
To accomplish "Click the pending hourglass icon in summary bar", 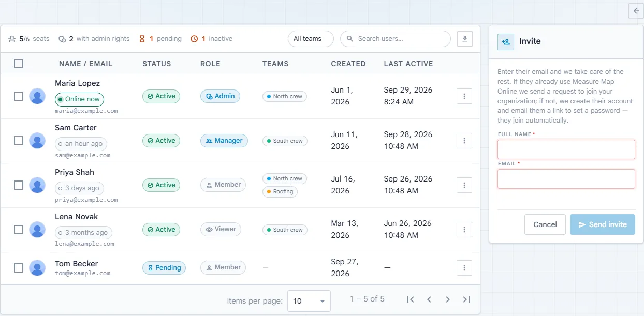I will 142,39.
